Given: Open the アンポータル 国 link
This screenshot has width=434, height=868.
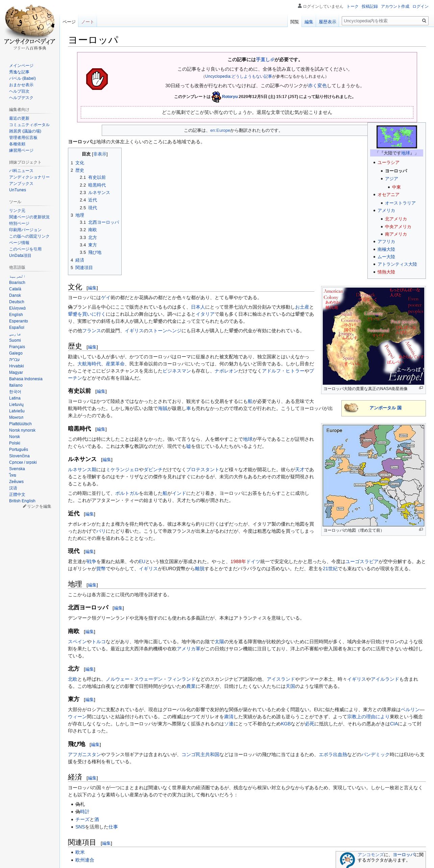Looking at the screenshot, I should 385,408.
